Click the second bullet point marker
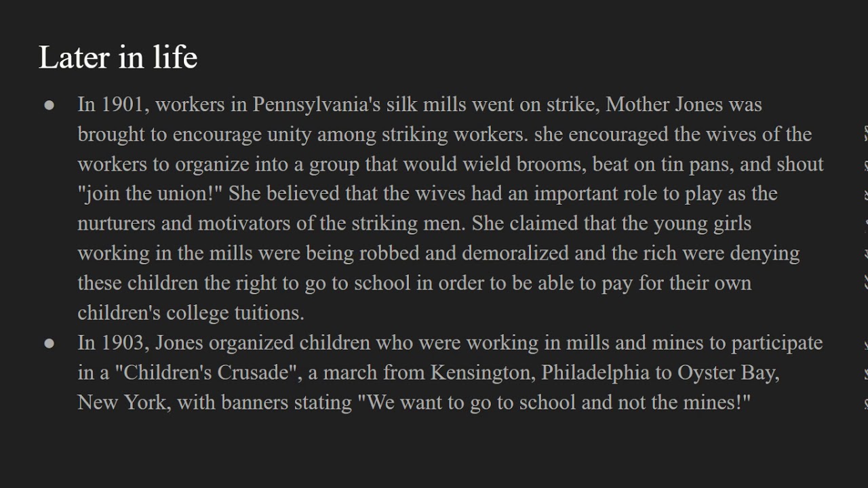This screenshot has height=488, width=868. (49, 343)
